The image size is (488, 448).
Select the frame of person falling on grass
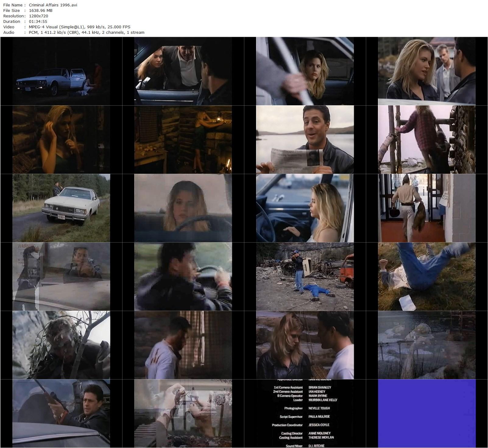pos(427,277)
